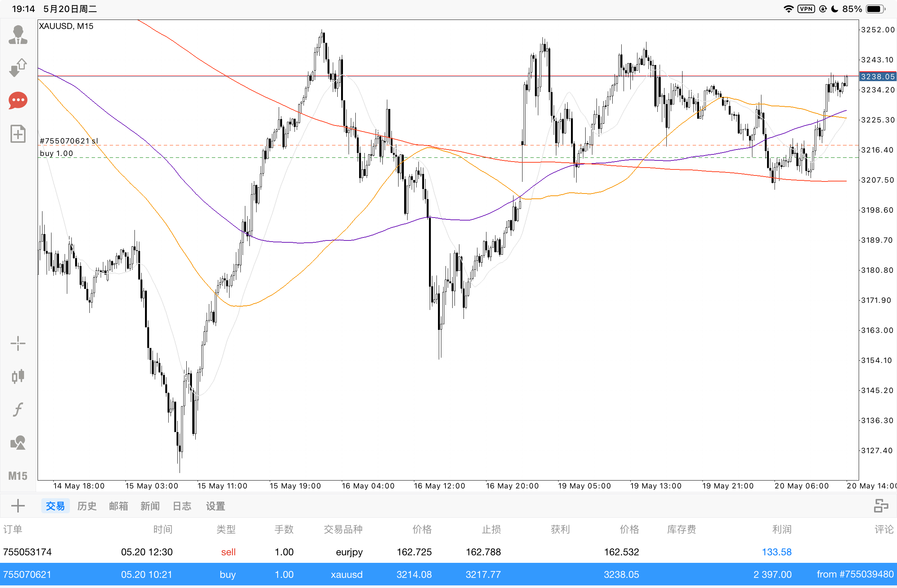Open the 日志 tab
The height and width of the screenshot is (588, 897).
[182, 506]
